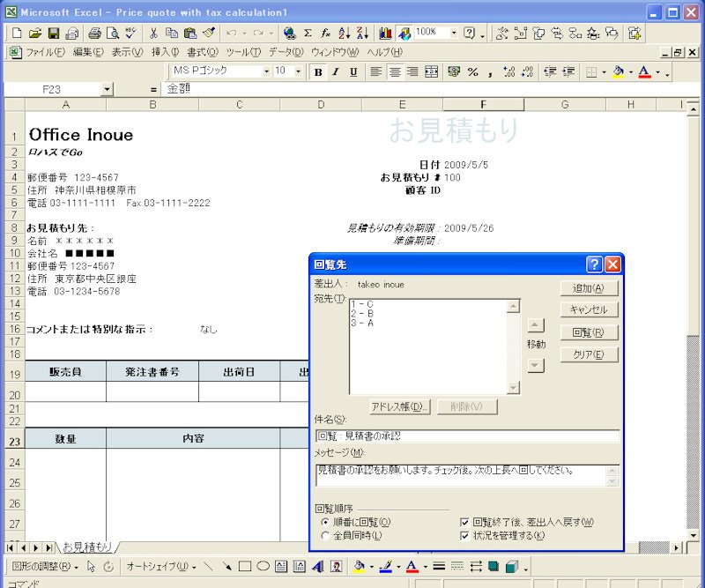Click the line color icon in drawing toolbar
Image resolution: width=705 pixels, height=588 pixels.
[x=386, y=567]
